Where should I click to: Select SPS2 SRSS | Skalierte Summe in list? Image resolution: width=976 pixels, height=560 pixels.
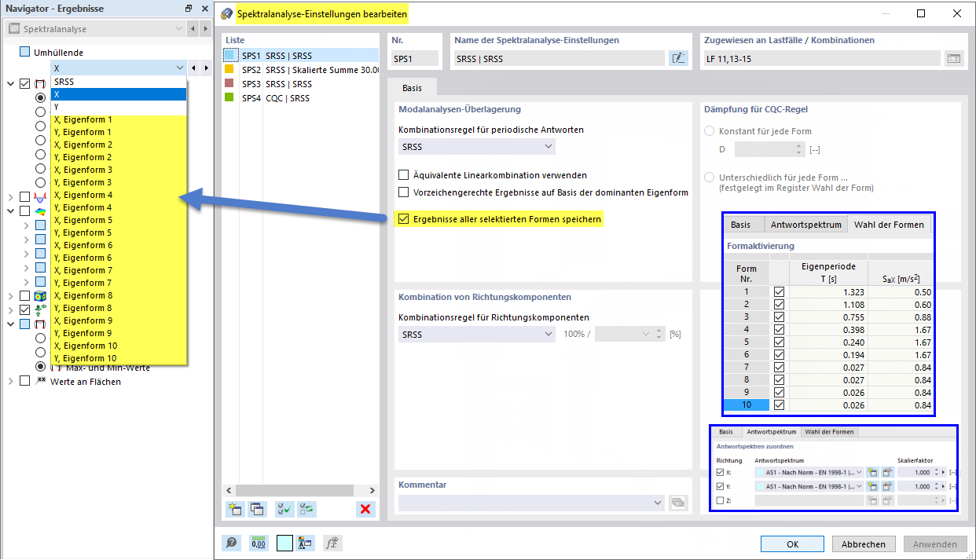pyautogui.click(x=303, y=69)
